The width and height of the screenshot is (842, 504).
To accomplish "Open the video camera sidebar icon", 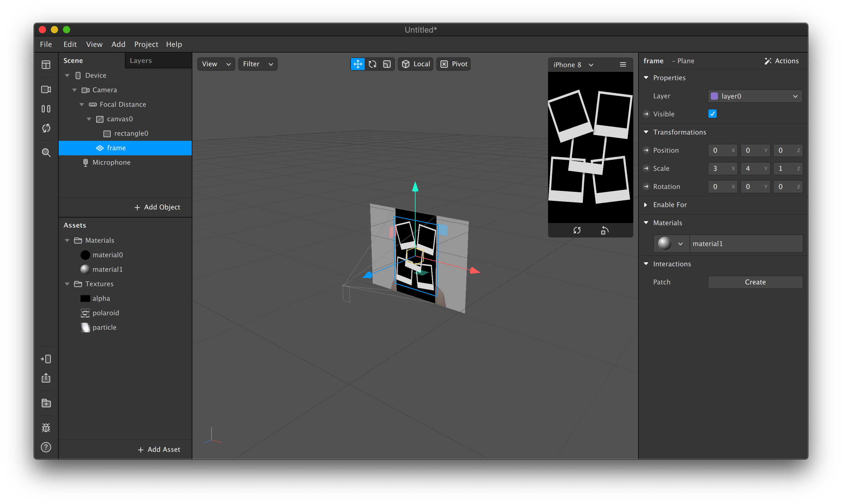I will [x=46, y=89].
